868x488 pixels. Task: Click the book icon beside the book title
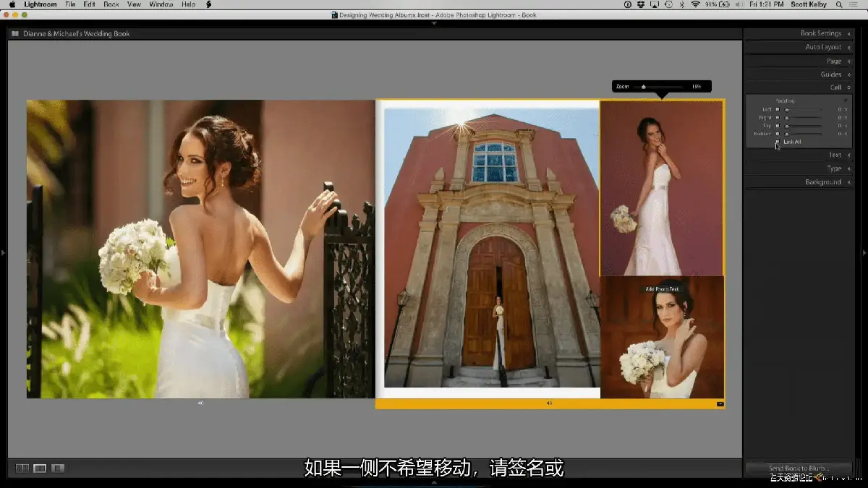(15, 34)
